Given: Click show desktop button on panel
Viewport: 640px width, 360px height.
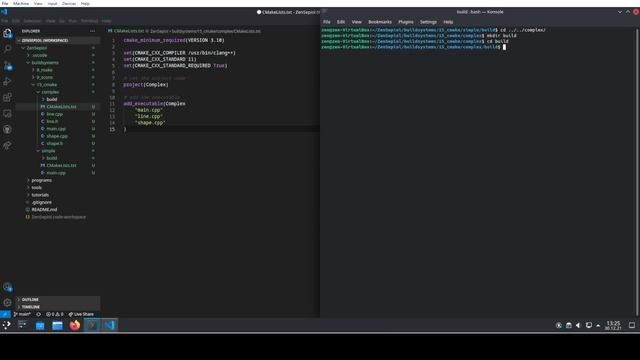Looking at the screenshot, I should [632, 325].
